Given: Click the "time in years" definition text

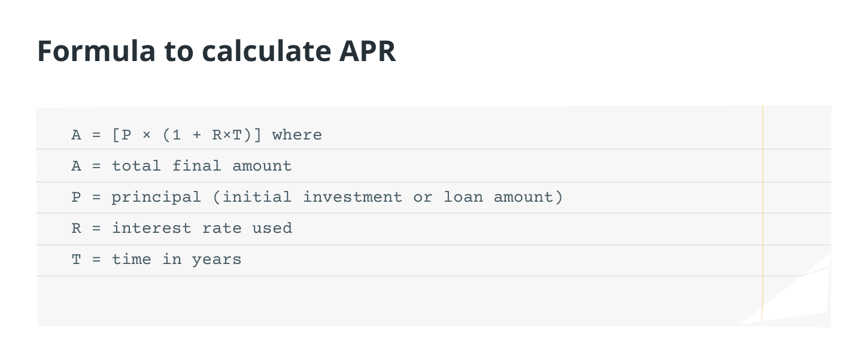Looking at the screenshot, I should 177,259.
